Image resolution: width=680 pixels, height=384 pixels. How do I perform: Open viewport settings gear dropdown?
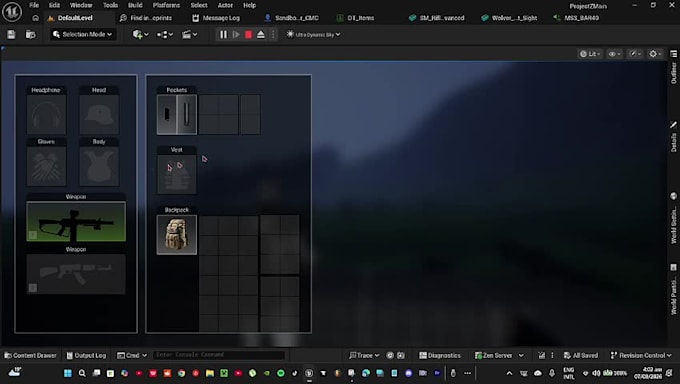tap(655, 54)
